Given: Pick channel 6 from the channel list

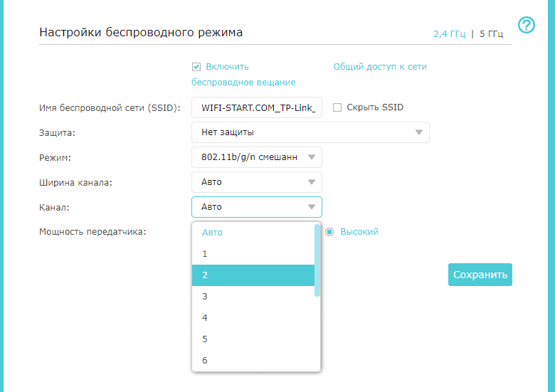Looking at the screenshot, I should coord(253,361).
